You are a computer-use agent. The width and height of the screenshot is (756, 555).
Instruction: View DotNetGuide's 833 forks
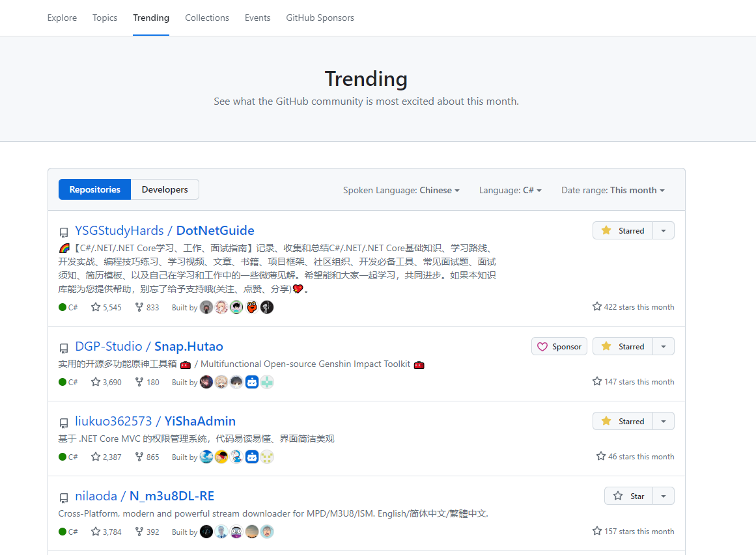tap(147, 307)
